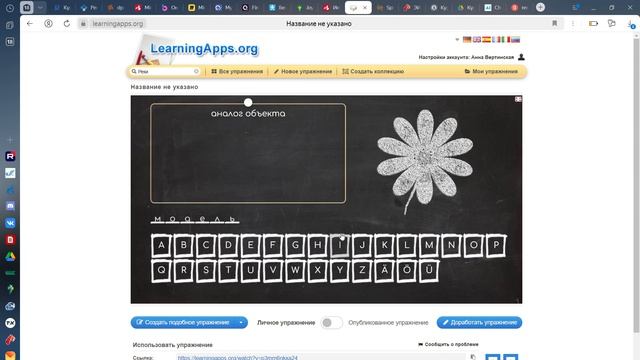Screen dimensions: 640x360
Task: Expand the arrow on Создать подобное упражнение
Action: click(x=241, y=322)
